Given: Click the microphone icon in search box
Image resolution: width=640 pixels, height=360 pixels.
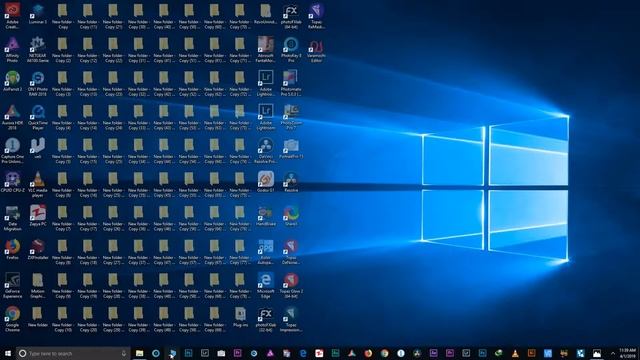Looking at the screenshot, I should pos(124,353).
